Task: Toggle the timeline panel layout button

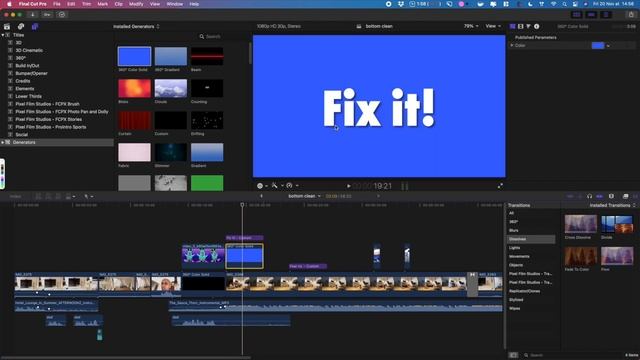Action: 591,15
